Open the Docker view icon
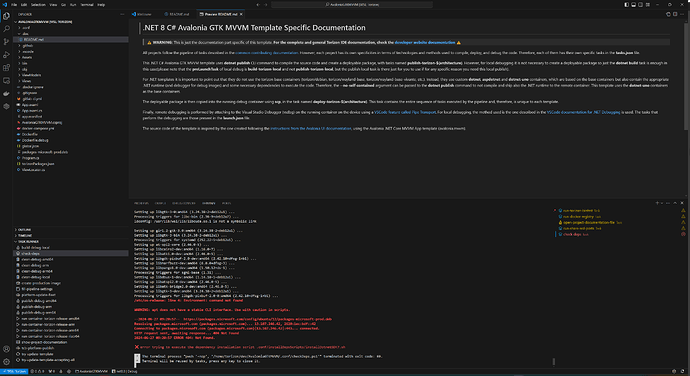Image resolution: width=690 pixels, height=376 pixels. (x=6, y=93)
